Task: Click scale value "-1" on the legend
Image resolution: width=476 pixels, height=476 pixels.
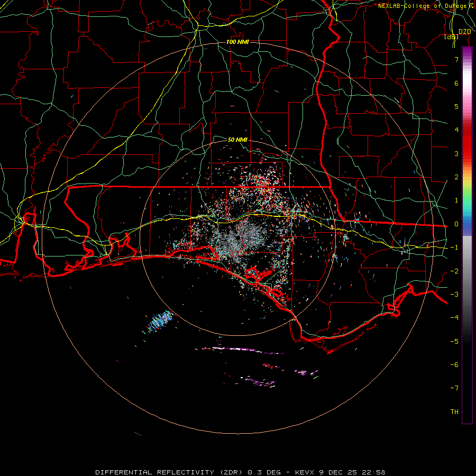Action: pos(454,248)
